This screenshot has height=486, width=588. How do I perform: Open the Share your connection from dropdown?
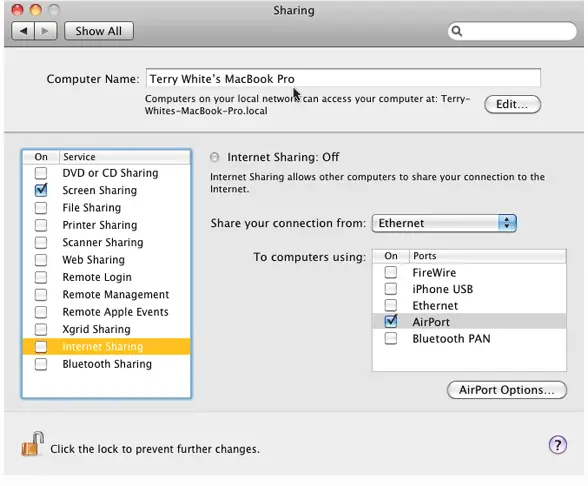coord(444,223)
